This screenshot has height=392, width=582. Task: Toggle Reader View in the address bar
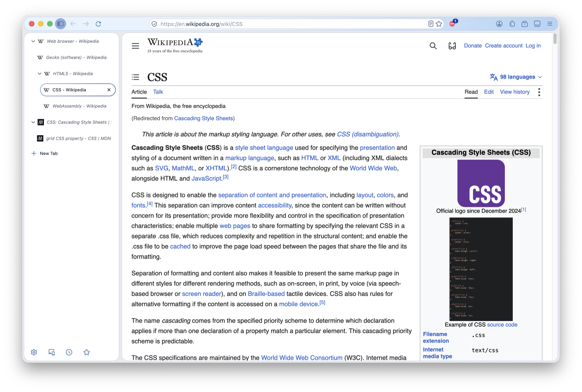point(431,24)
